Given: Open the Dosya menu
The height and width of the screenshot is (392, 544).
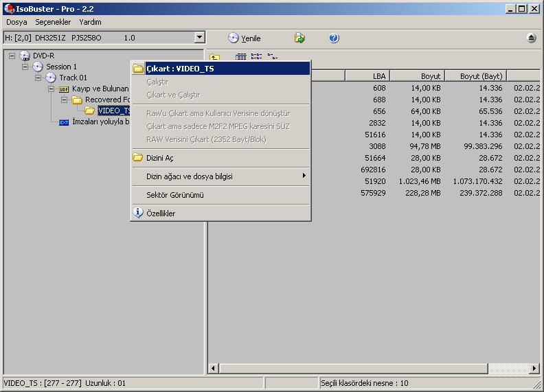Looking at the screenshot, I should click(x=16, y=22).
